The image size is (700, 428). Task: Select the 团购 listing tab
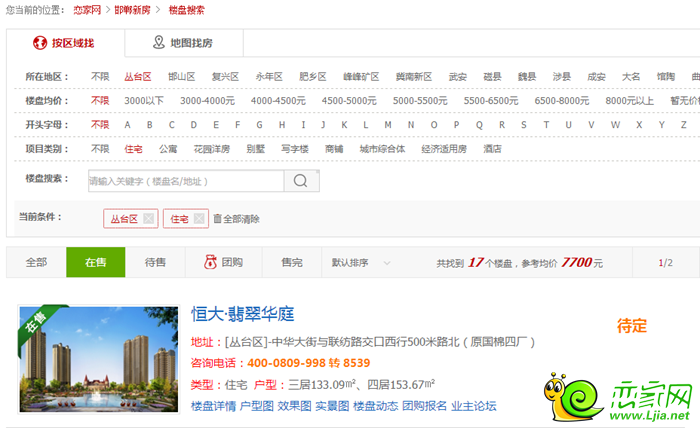[x=224, y=262]
